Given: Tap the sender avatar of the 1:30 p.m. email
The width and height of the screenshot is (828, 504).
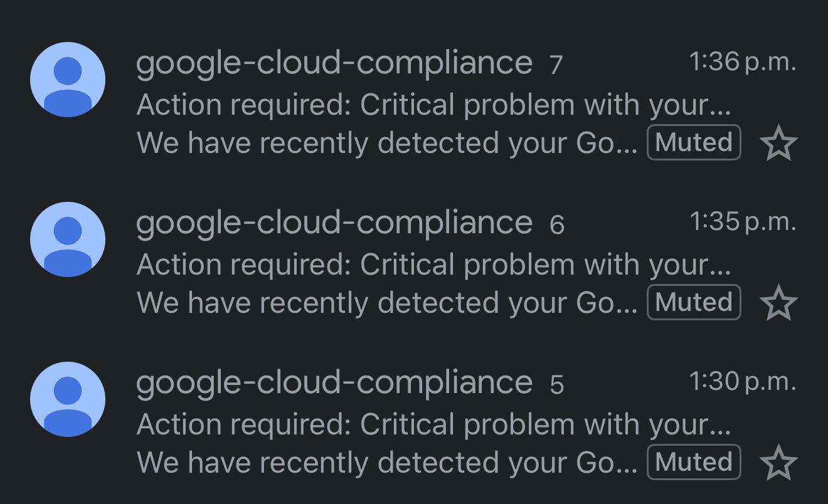Looking at the screenshot, I should 68,399.
